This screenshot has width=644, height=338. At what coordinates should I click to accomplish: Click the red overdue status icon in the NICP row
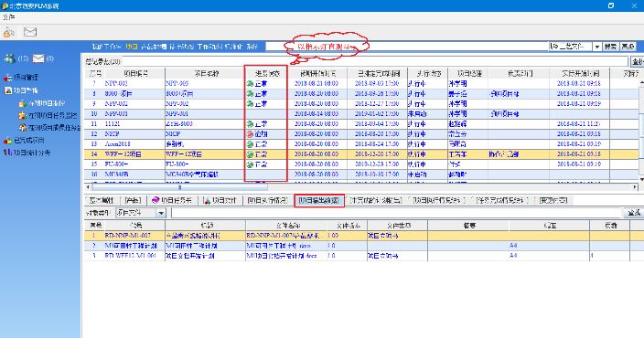click(250, 134)
